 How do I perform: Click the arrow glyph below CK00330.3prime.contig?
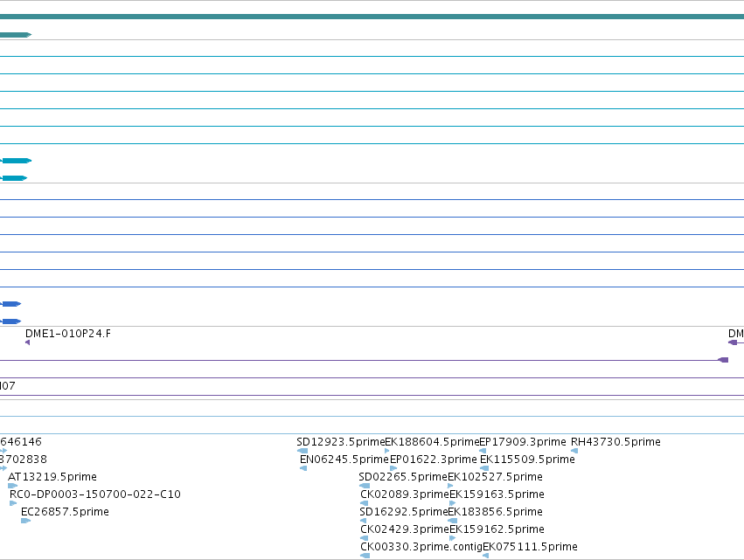click(x=365, y=556)
